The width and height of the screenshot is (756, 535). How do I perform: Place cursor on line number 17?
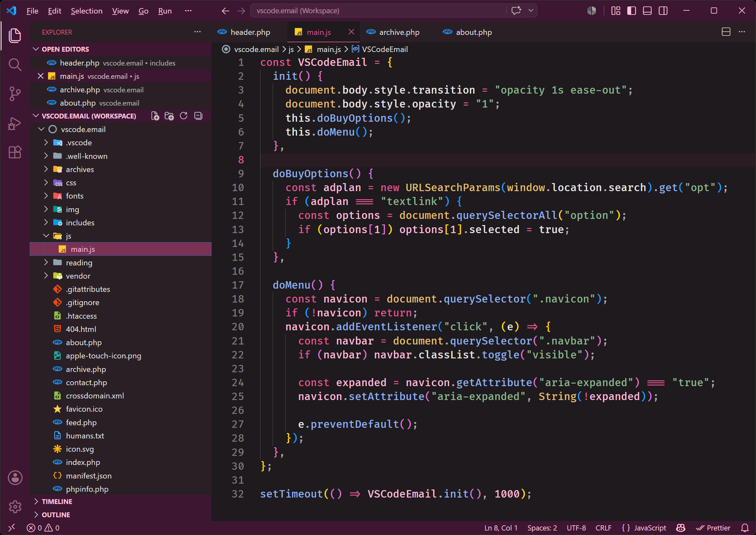pos(238,285)
